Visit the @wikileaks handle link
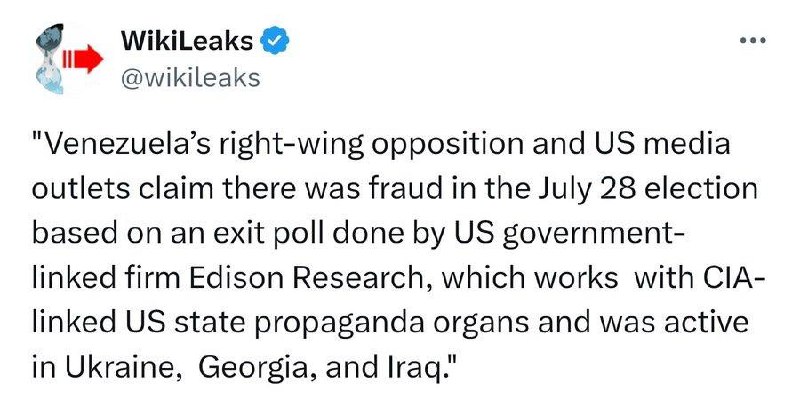Screen dimensions: 800x399 pos(190,78)
